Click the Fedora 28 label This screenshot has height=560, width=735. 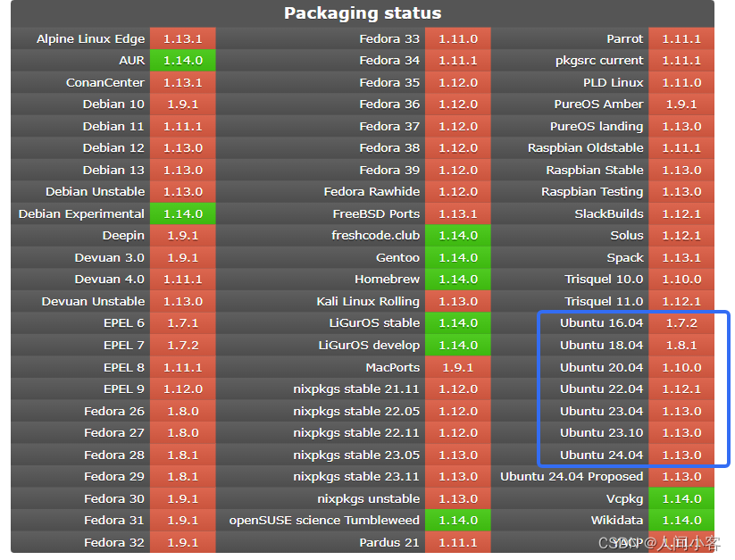114,455
